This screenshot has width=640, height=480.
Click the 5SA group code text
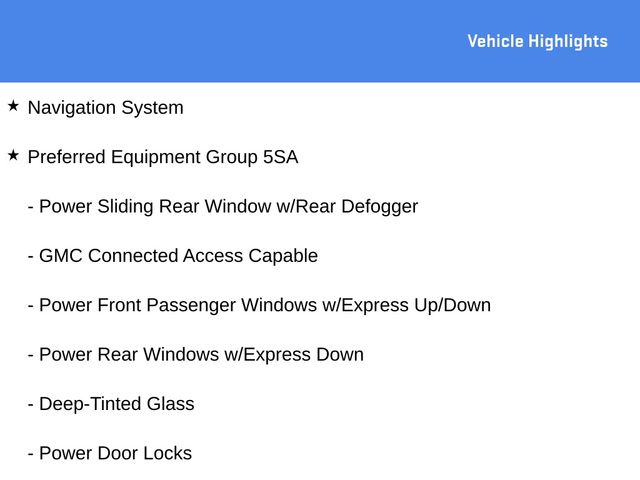coord(280,157)
